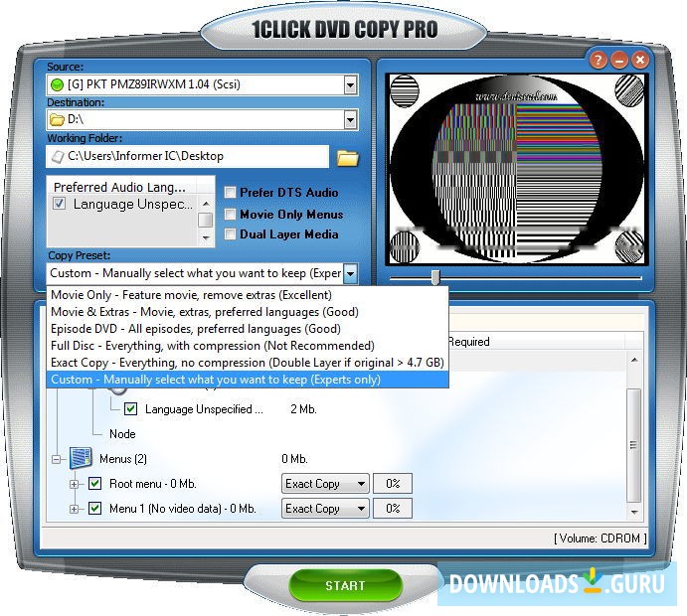Click the green START button
Viewport: 687px width, 616px height.
coord(345,585)
